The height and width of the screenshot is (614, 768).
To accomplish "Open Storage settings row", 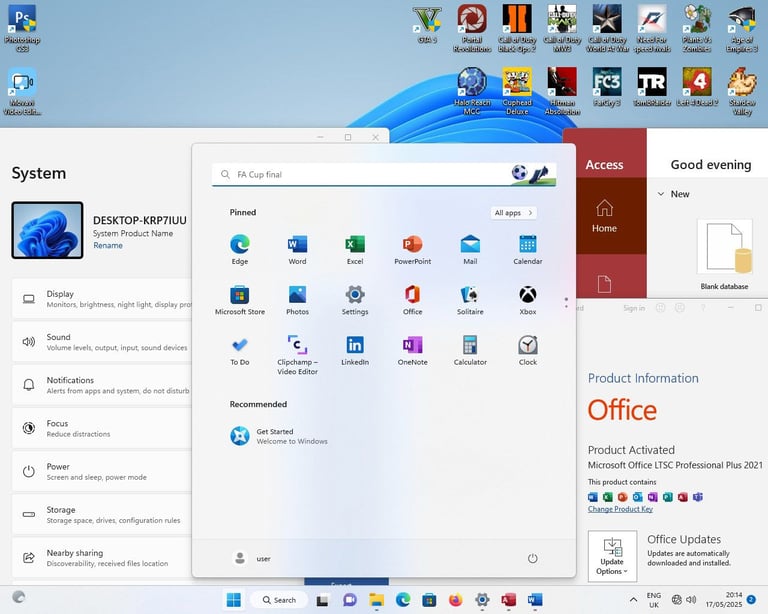I will [x=102, y=514].
